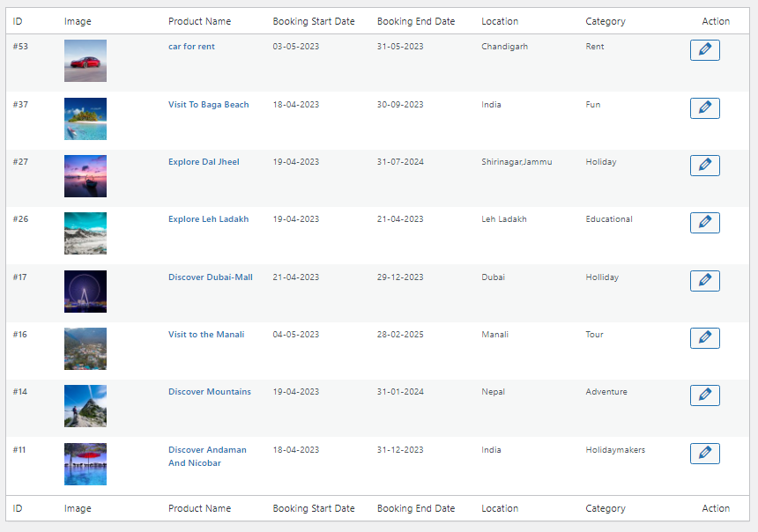Image resolution: width=758 pixels, height=532 pixels.
Task: Select ID cell #53
Action: coord(20,47)
